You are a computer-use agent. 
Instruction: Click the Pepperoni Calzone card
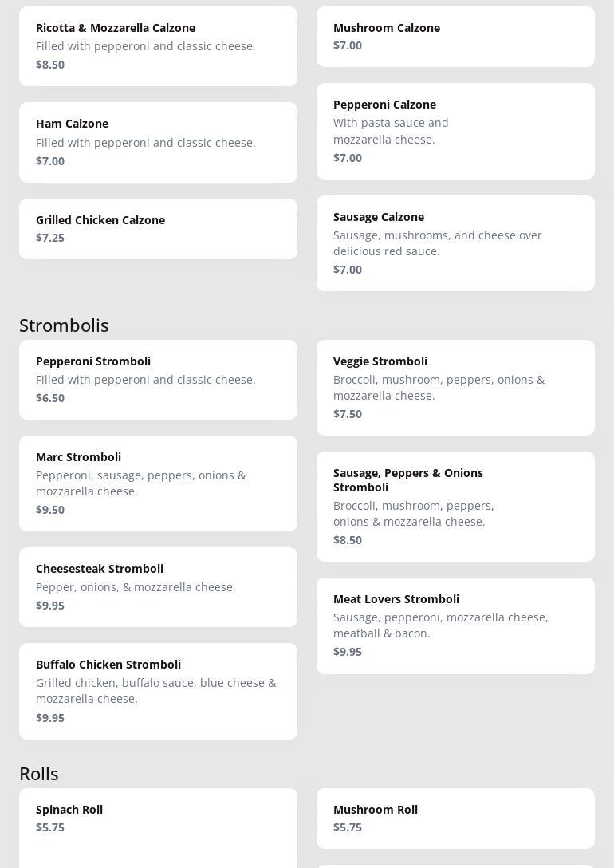(455, 131)
